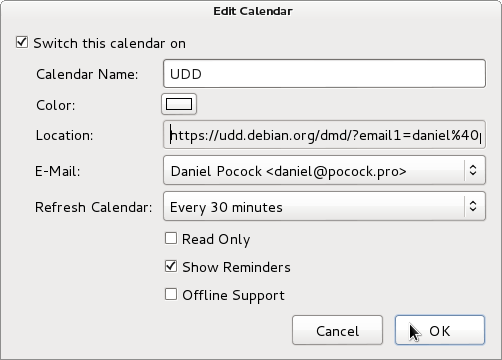Uncheck the Switch this calendar on checkbox

coord(22,43)
